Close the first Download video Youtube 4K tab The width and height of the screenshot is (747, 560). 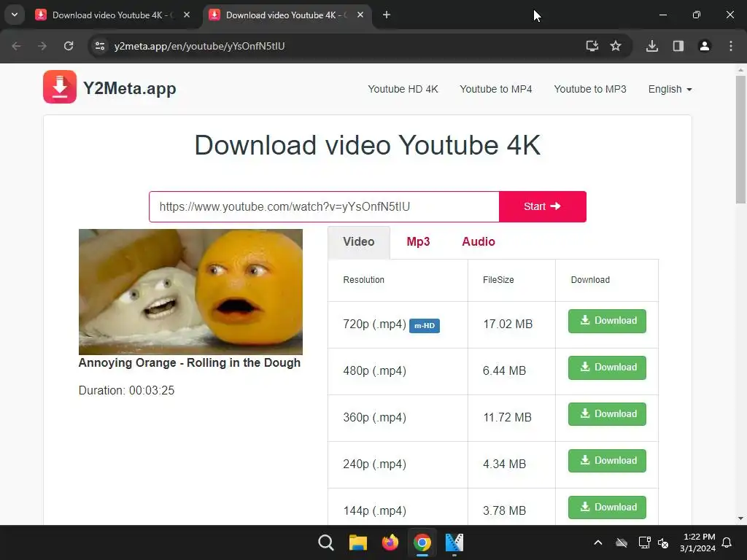pos(187,15)
